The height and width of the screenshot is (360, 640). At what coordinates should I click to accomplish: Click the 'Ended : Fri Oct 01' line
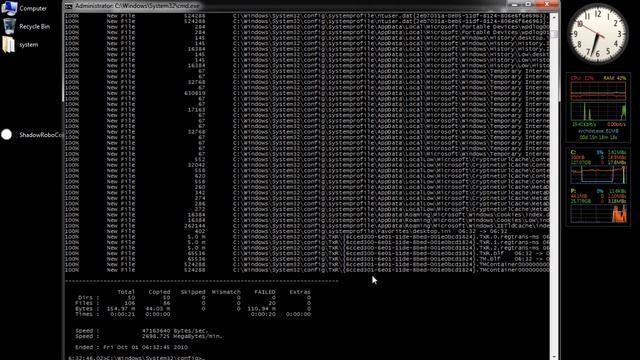(x=131, y=347)
